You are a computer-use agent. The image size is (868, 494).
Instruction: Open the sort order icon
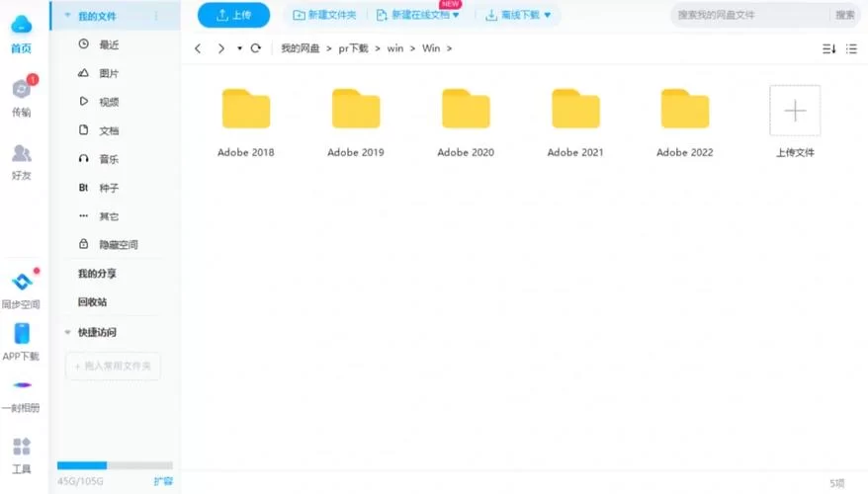[828, 49]
